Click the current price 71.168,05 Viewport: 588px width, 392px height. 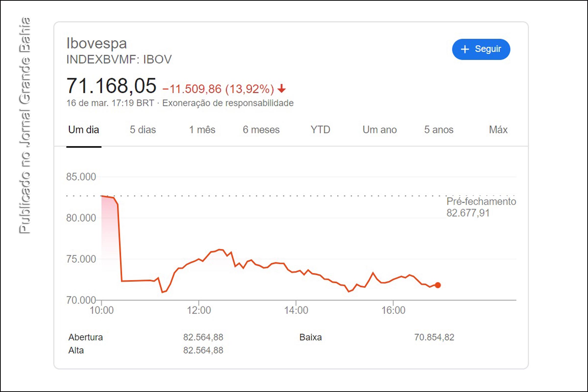pyautogui.click(x=111, y=86)
